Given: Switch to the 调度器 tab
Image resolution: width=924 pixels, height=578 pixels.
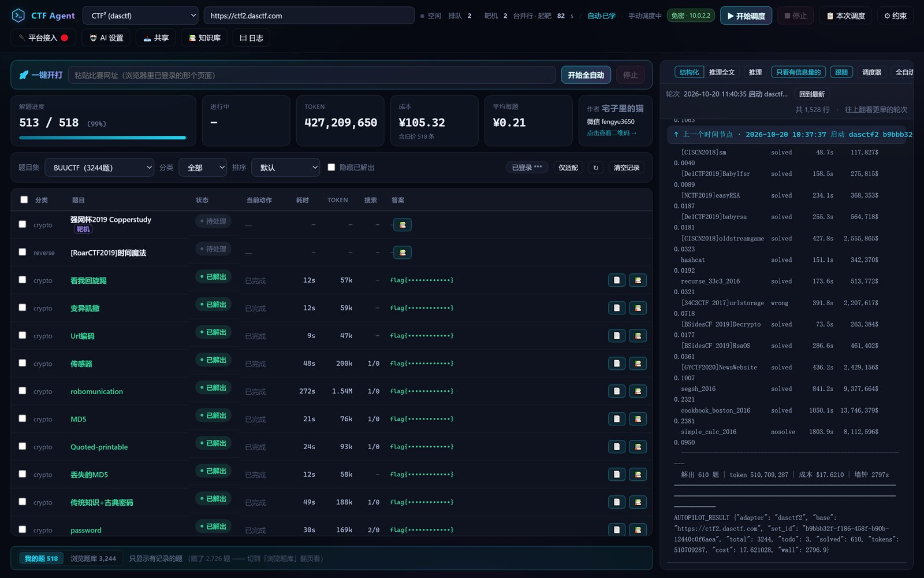Looking at the screenshot, I should [871, 72].
